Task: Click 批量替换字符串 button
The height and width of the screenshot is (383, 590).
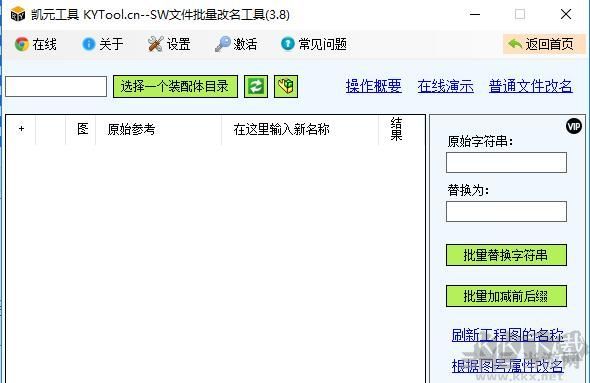Action: [506, 255]
